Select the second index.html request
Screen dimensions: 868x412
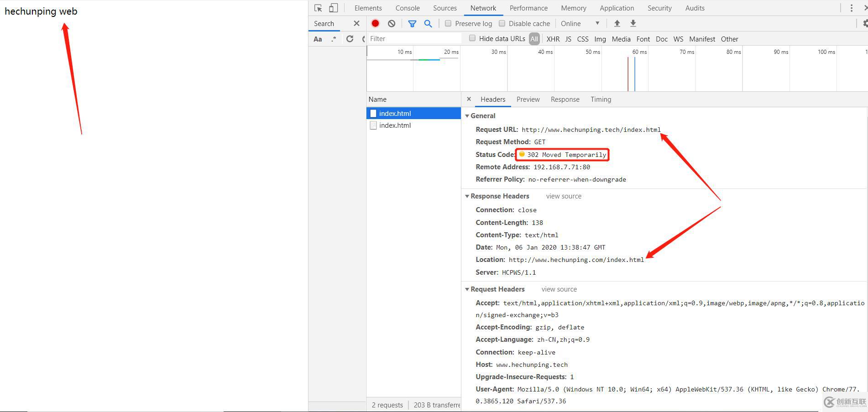(x=413, y=125)
